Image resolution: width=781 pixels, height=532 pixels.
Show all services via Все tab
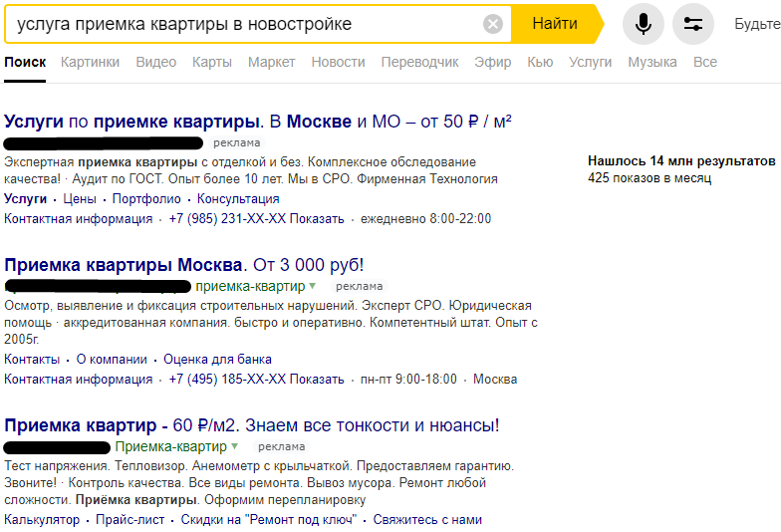(705, 62)
